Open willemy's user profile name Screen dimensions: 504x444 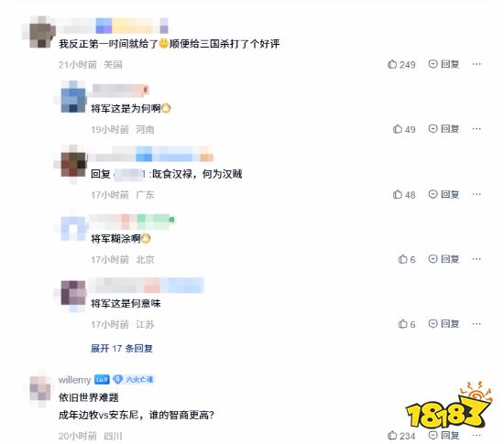[x=74, y=380]
